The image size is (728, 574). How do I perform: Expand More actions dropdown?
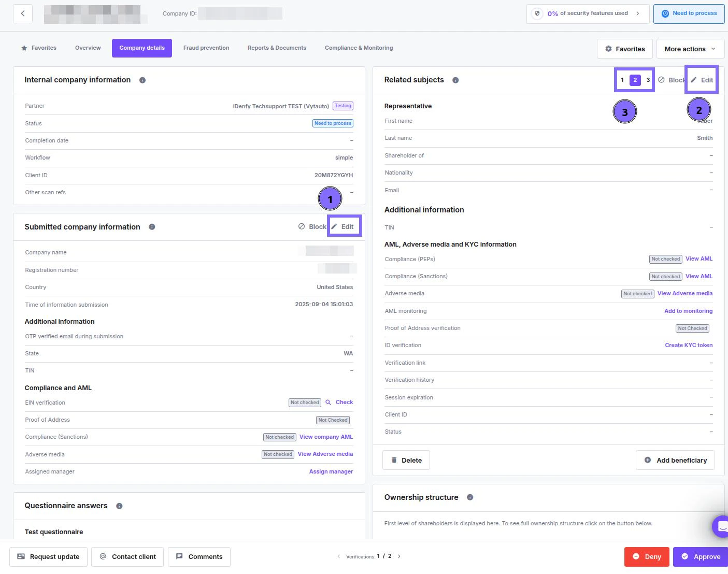point(690,49)
